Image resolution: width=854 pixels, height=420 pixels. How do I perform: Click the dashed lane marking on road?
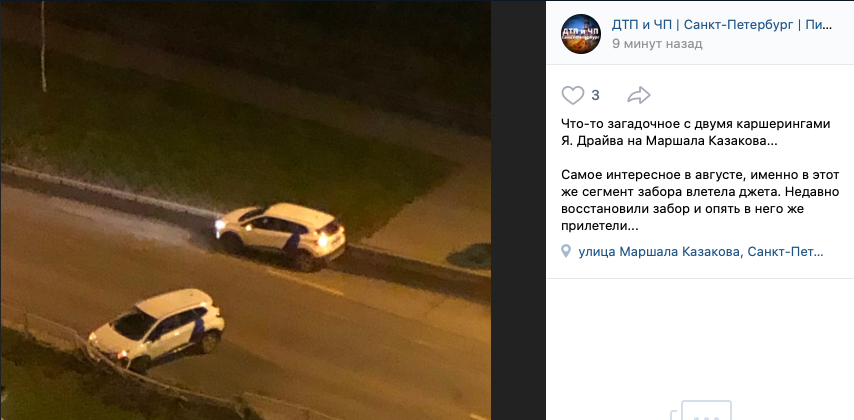click(x=306, y=283)
